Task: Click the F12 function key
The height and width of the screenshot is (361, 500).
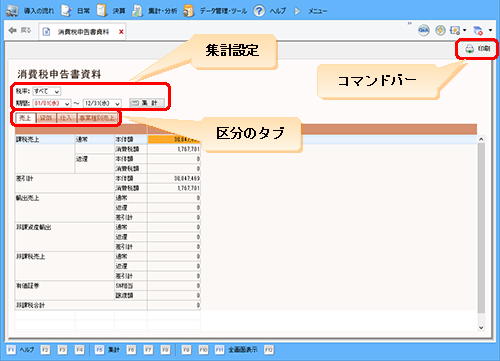Action: pyautogui.click(x=269, y=350)
